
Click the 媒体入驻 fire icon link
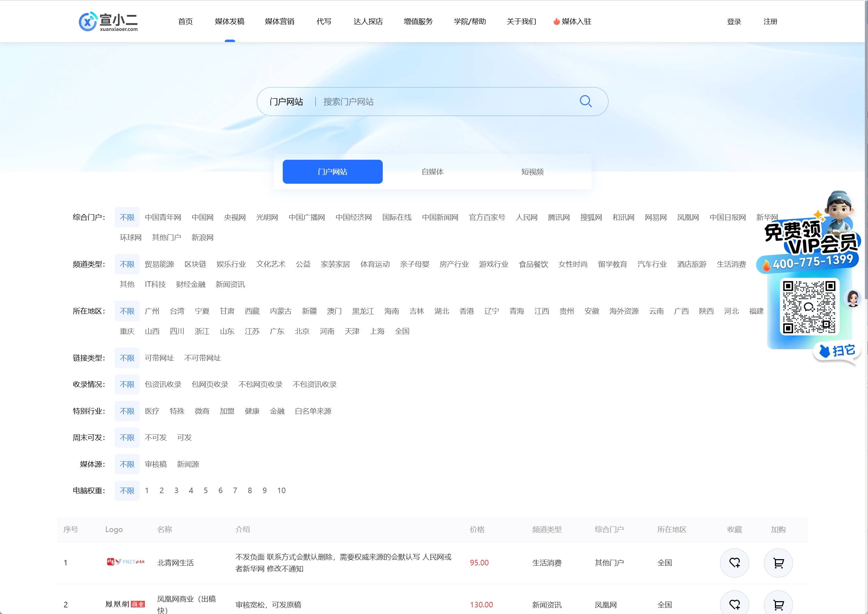tap(572, 22)
